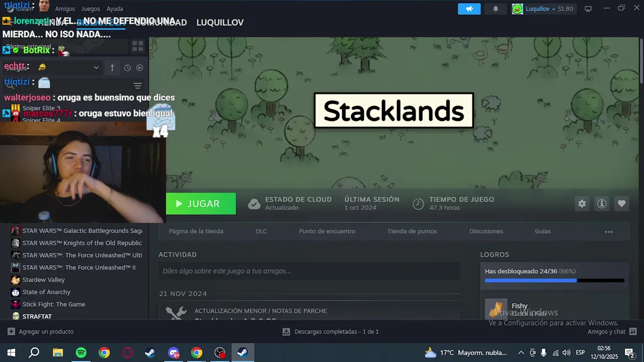The height and width of the screenshot is (362, 644).
Task: Switch to Big Picture display mode icon
Action: point(588,9)
